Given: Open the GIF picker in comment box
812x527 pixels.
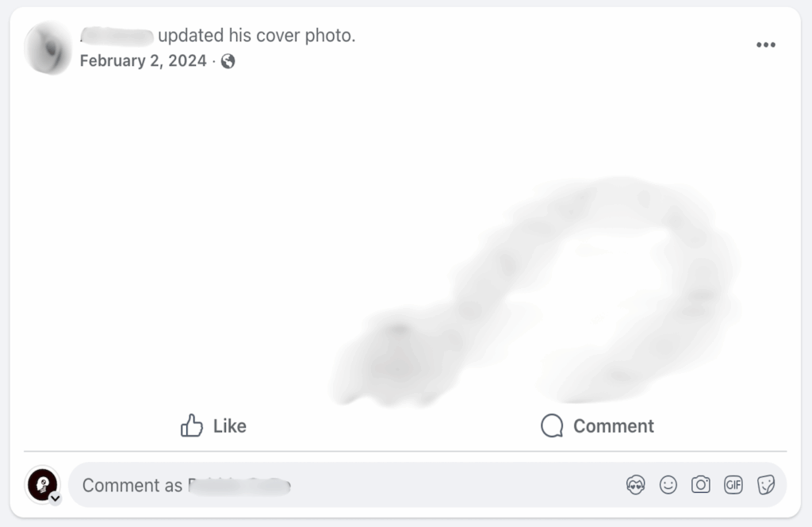Looking at the screenshot, I should pyautogui.click(x=733, y=485).
